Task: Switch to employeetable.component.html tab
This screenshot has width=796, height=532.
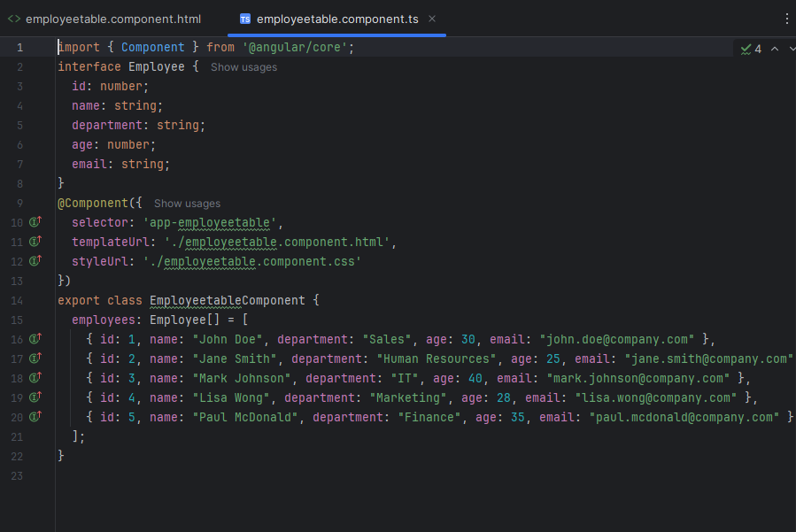Action: (104, 19)
